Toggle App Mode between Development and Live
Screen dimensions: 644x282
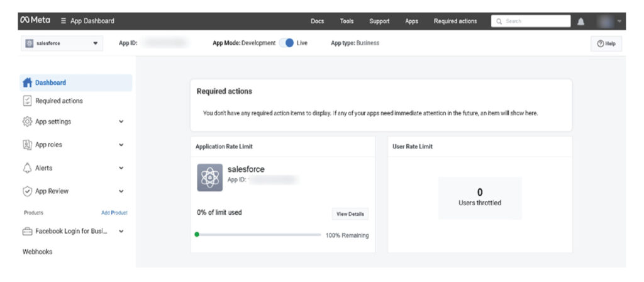pyautogui.click(x=287, y=43)
